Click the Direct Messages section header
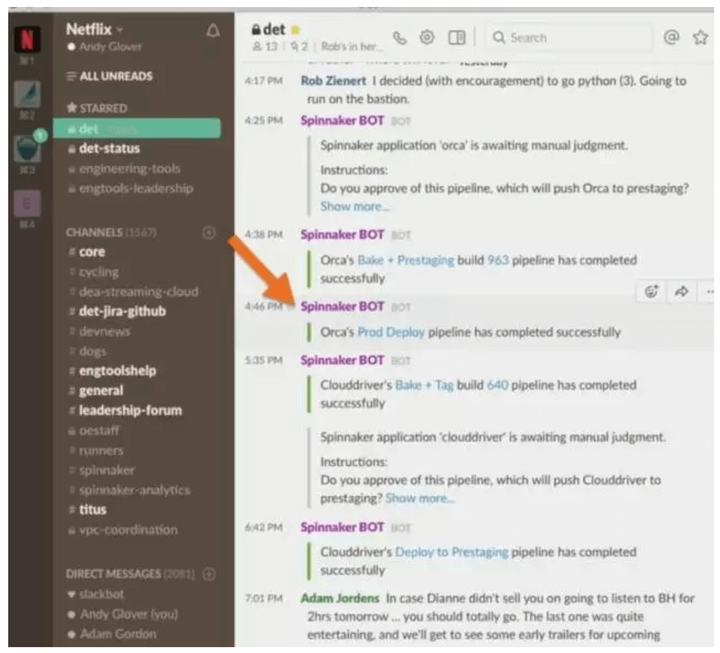This screenshot has width=720, height=653. (x=130, y=574)
